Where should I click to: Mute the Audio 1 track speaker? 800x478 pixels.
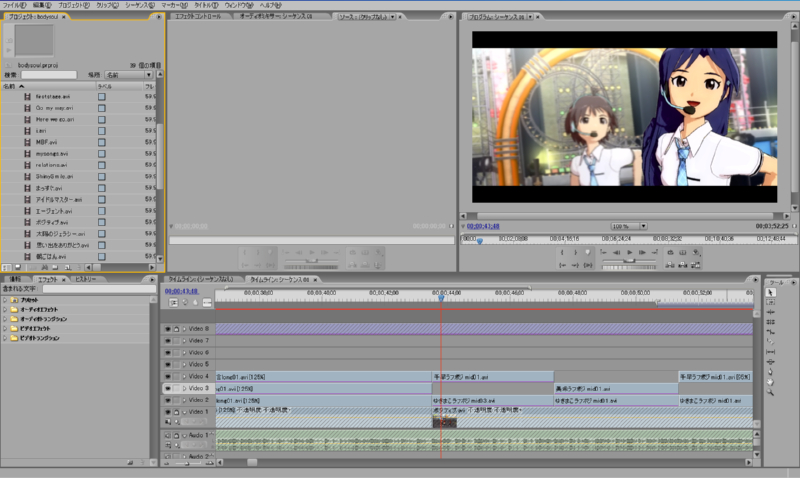(x=168, y=436)
